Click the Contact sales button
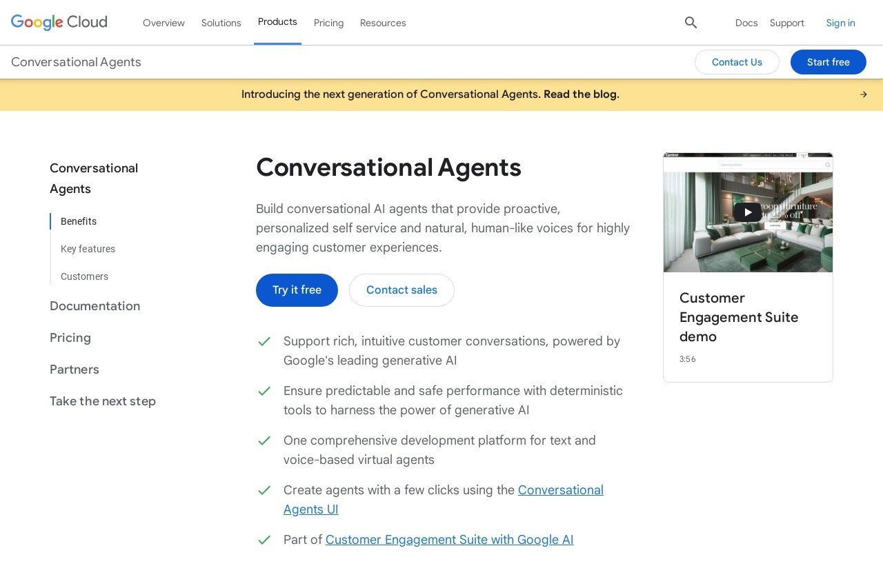 [401, 290]
